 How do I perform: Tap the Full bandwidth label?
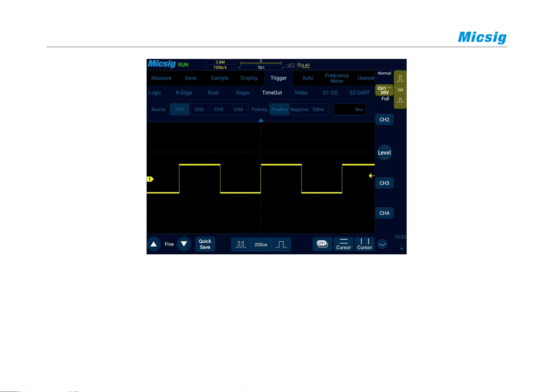[385, 99]
